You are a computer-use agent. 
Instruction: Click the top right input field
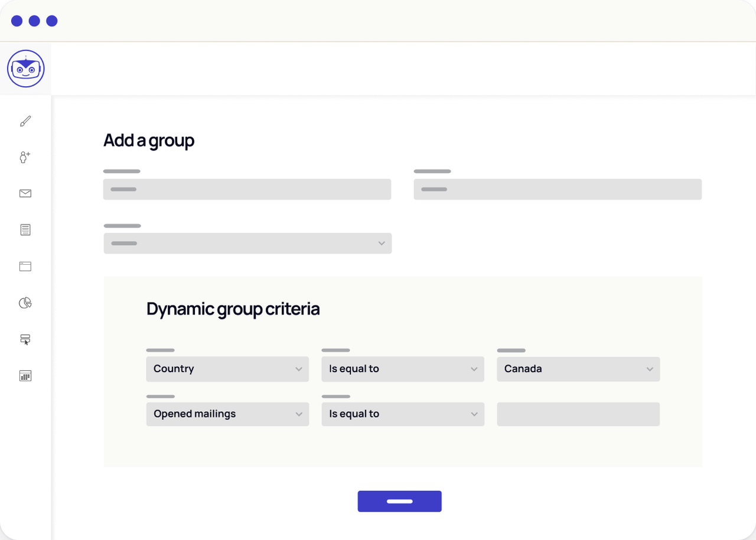tap(558, 189)
